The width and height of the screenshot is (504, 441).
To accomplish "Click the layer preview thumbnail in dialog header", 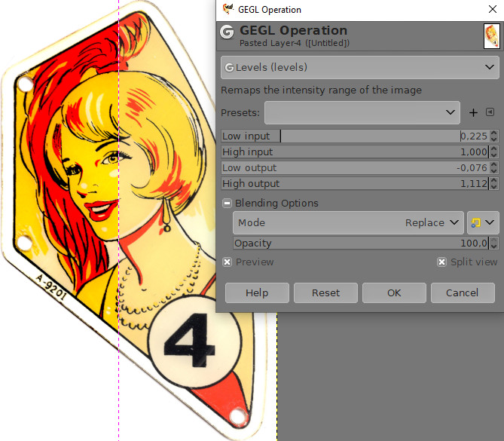I will 492,36.
